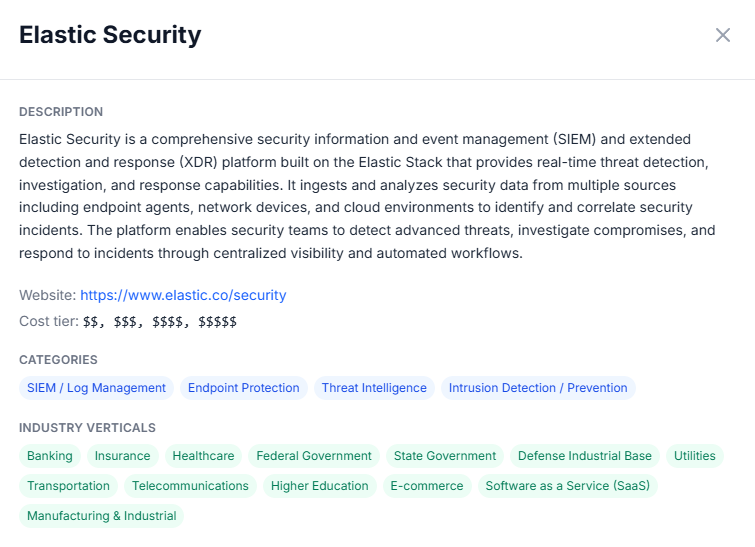Select the Transportation tag

pos(68,486)
